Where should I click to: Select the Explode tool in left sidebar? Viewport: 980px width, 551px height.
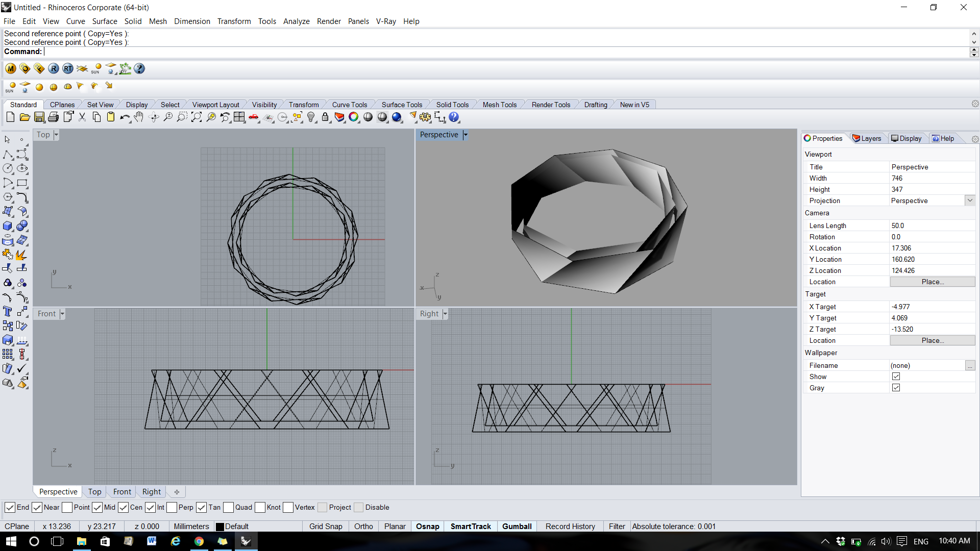22,255
